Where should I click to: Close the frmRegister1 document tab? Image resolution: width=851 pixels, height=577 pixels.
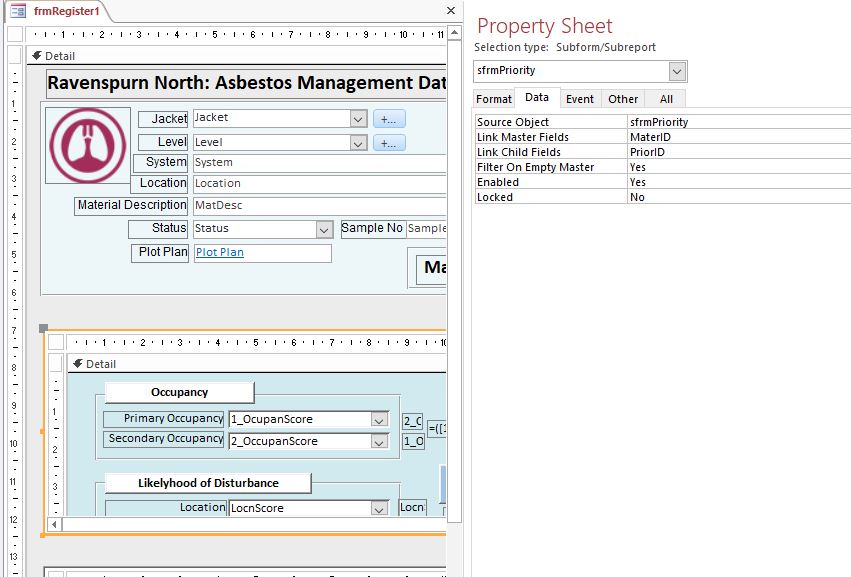click(x=451, y=11)
